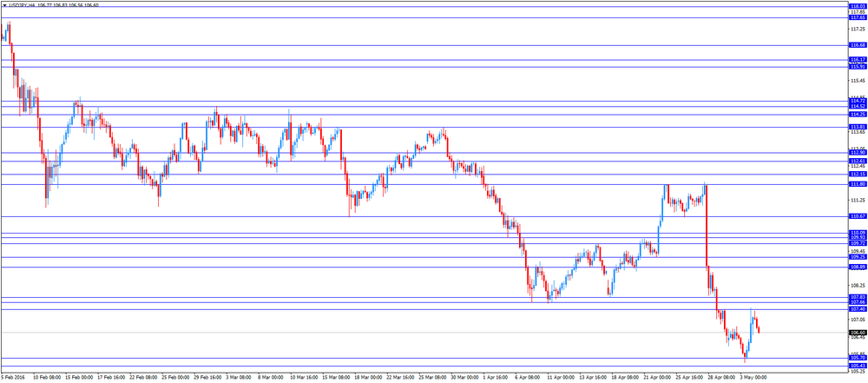Screen dimensions: 868x383
Task: Click the 17 Feb 16:00 time axis label
Action: click(x=112, y=377)
